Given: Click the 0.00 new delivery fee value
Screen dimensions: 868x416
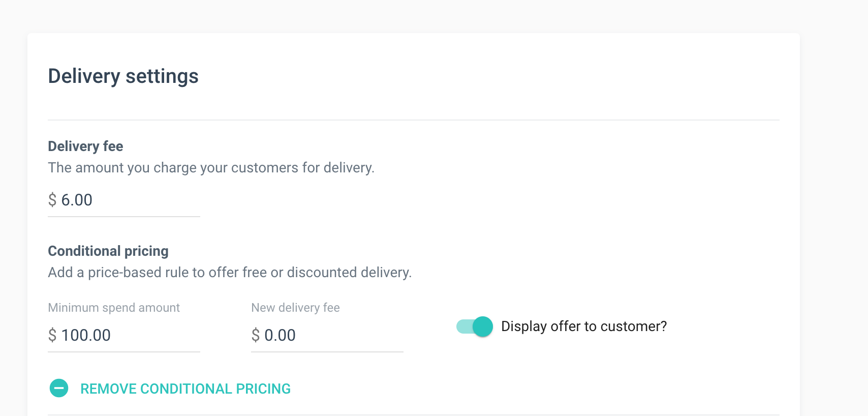Looking at the screenshot, I should click(280, 335).
